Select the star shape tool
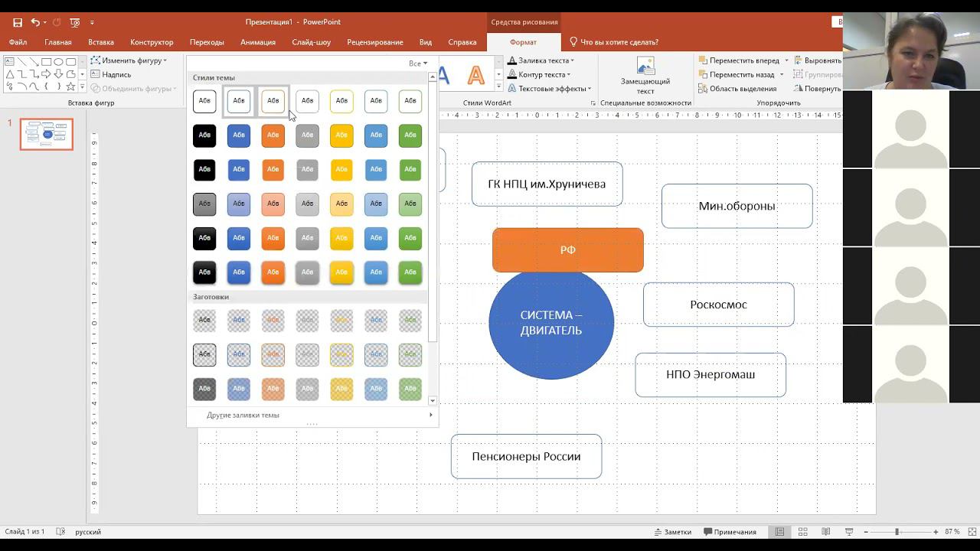Image resolution: width=980 pixels, height=551 pixels. 70,86
